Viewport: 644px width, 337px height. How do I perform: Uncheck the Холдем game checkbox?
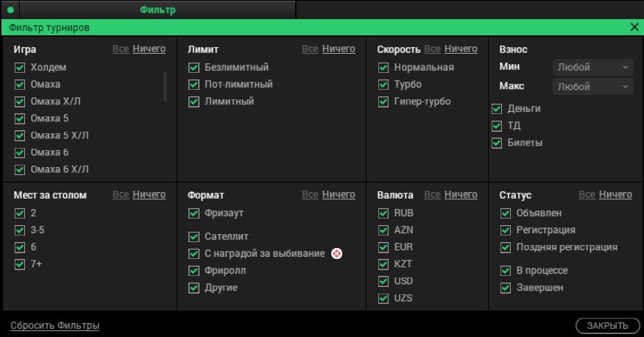pos(20,67)
